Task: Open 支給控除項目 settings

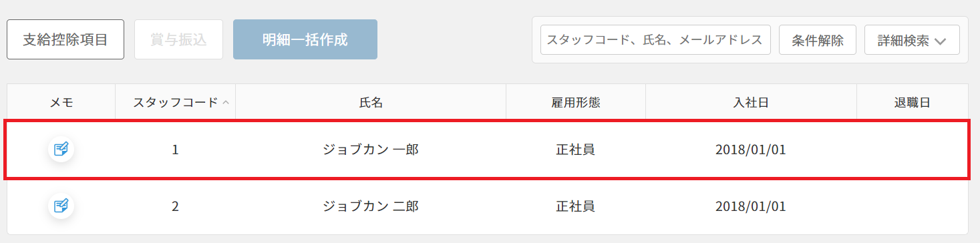Action: pos(65,39)
